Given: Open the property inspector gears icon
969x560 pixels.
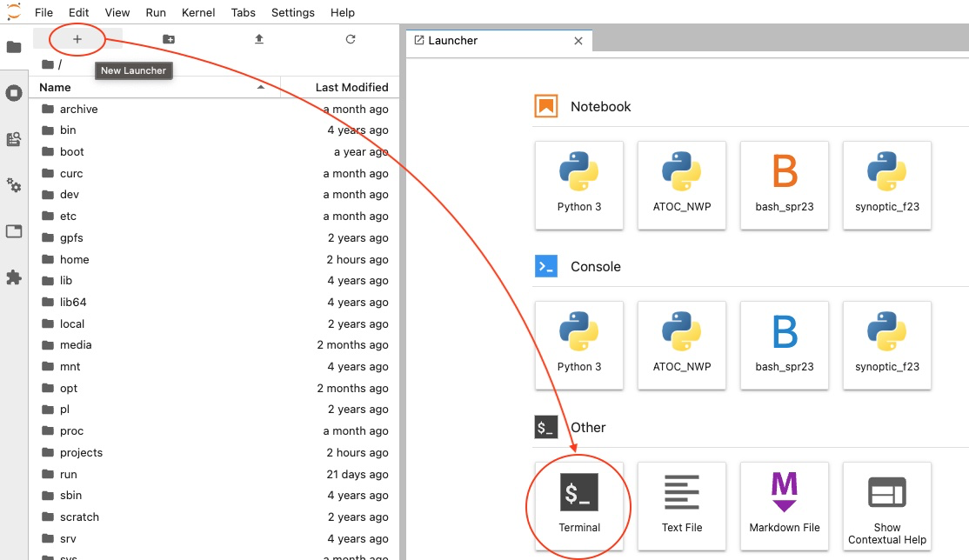Looking at the screenshot, I should tap(14, 185).
